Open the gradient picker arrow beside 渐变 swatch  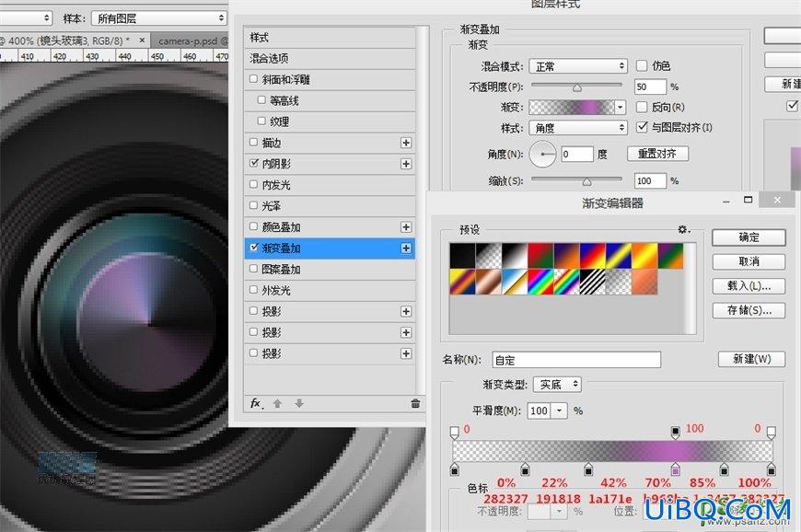[621, 107]
